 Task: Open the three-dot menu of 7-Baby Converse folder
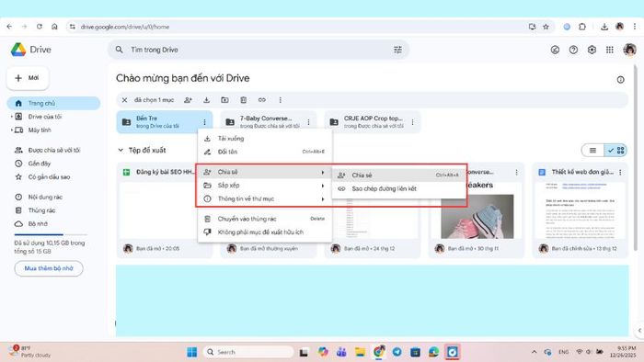(308, 122)
